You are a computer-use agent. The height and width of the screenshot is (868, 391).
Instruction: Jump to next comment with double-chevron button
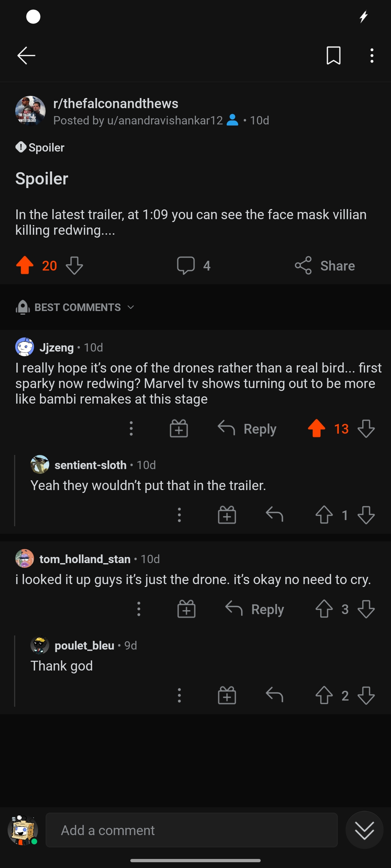point(364,830)
